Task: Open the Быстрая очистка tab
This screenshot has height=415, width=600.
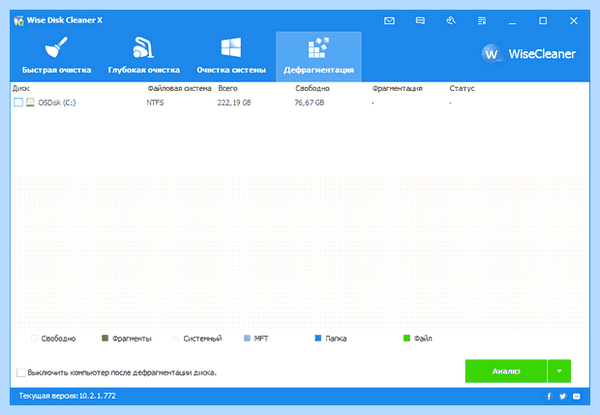Action: pyautogui.click(x=56, y=56)
